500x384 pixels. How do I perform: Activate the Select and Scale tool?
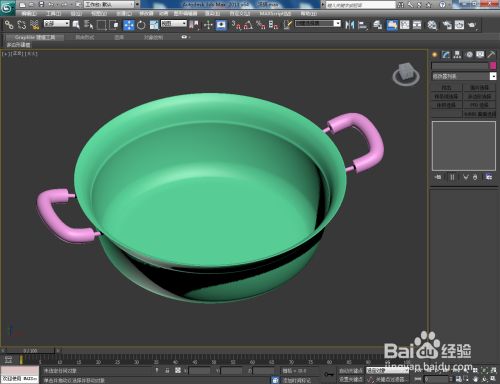coord(154,25)
